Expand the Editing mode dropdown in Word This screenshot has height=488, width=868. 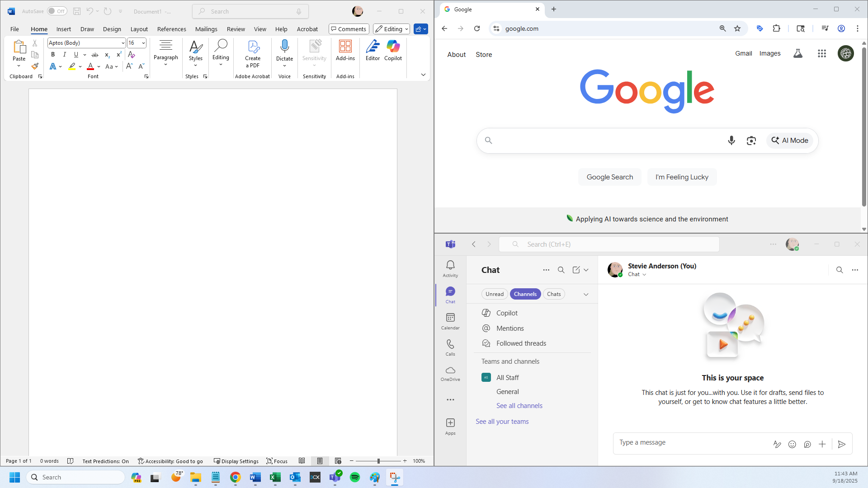click(392, 29)
